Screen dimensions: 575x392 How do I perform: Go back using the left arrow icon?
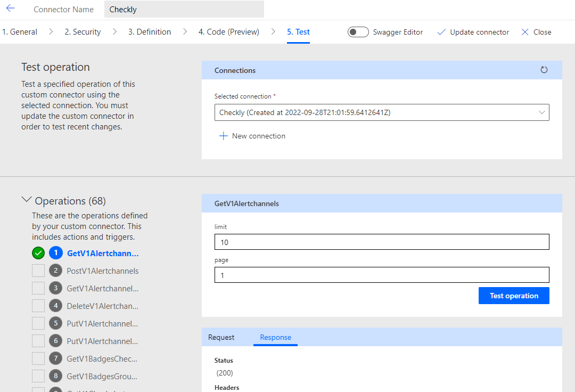[x=10, y=9]
